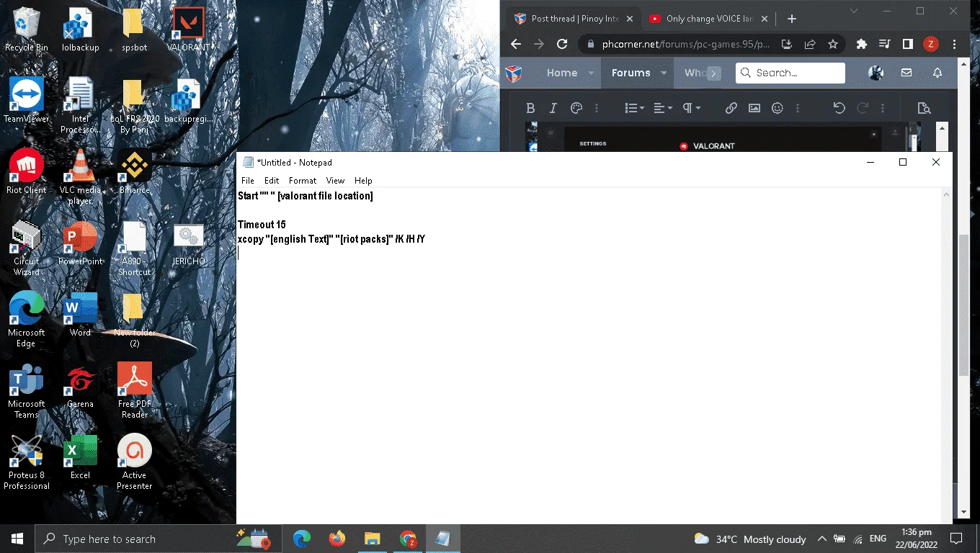The width and height of the screenshot is (980, 553).
Task: Open the smilies picker in editor
Action: (x=778, y=108)
